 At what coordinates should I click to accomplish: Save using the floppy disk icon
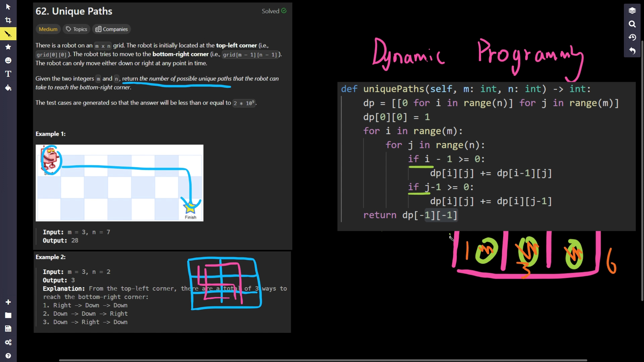coord(8,329)
